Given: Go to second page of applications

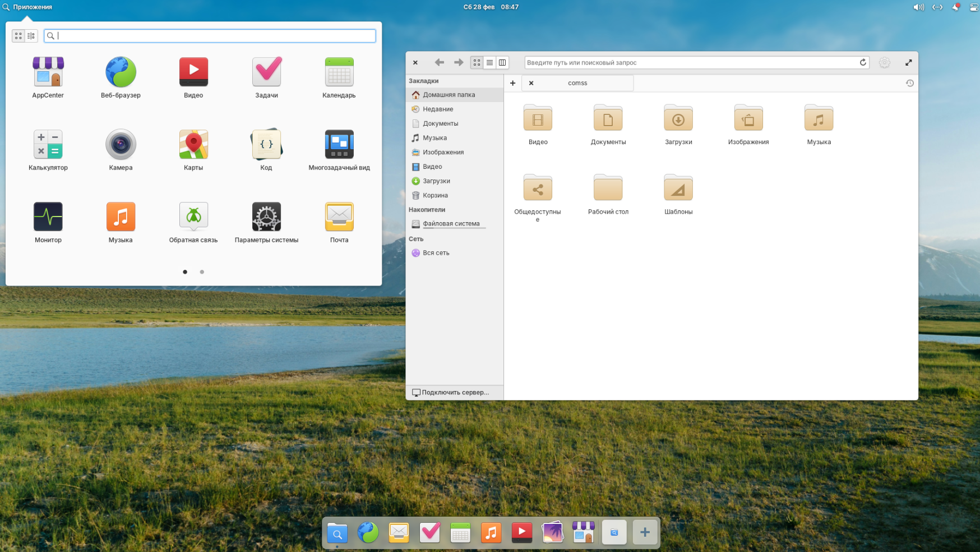Looking at the screenshot, I should [202, 272].
